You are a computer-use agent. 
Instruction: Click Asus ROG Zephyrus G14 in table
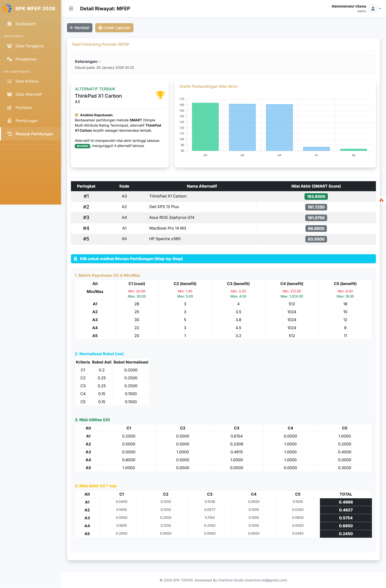[x=172, y=217]
